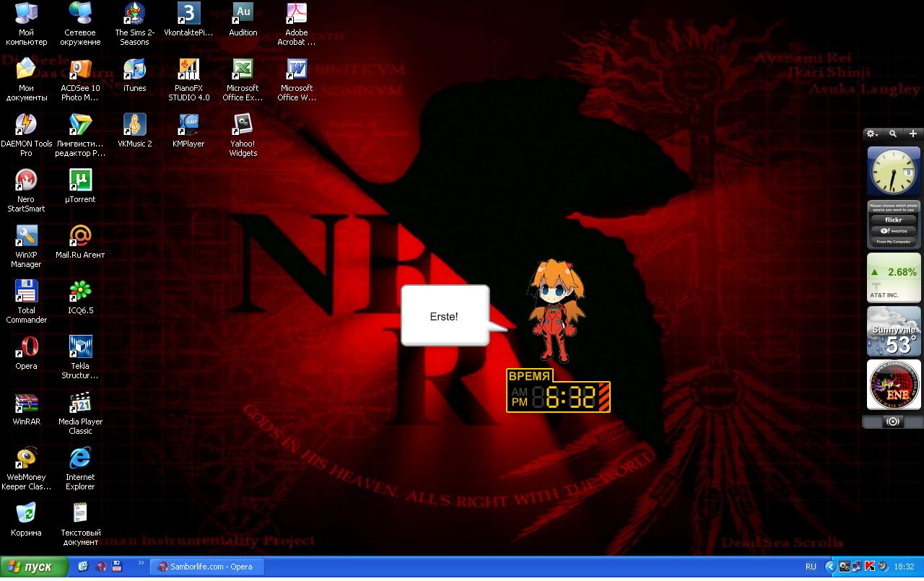Open PianoFX STUDIO 4.0 shortcut
The height and width of the screenshot is (581, 924).
pos(188,79)
